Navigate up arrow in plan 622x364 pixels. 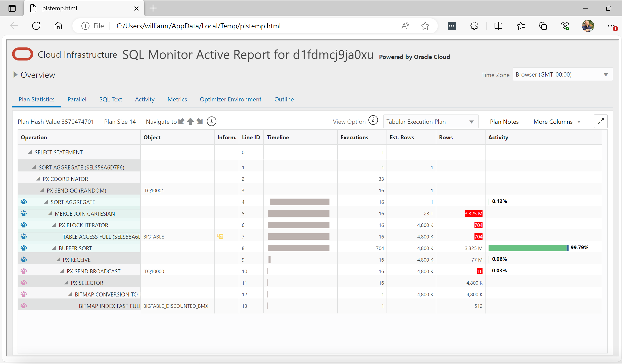190,122
